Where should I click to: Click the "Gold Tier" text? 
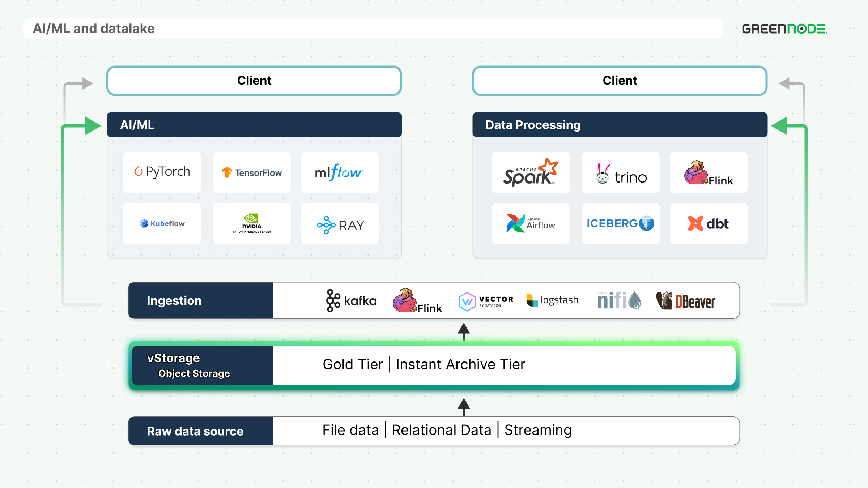[353, 364]
